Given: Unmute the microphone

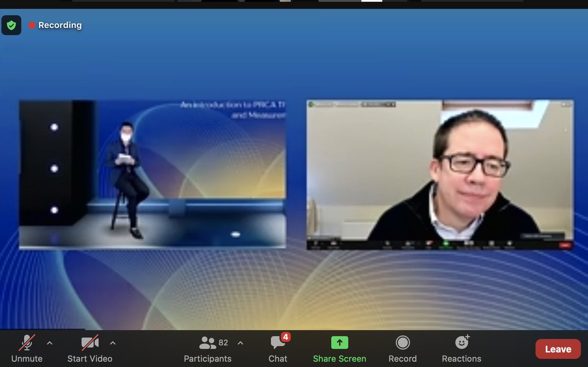Looking at the screenshot, I should click(x=27, y=349).
